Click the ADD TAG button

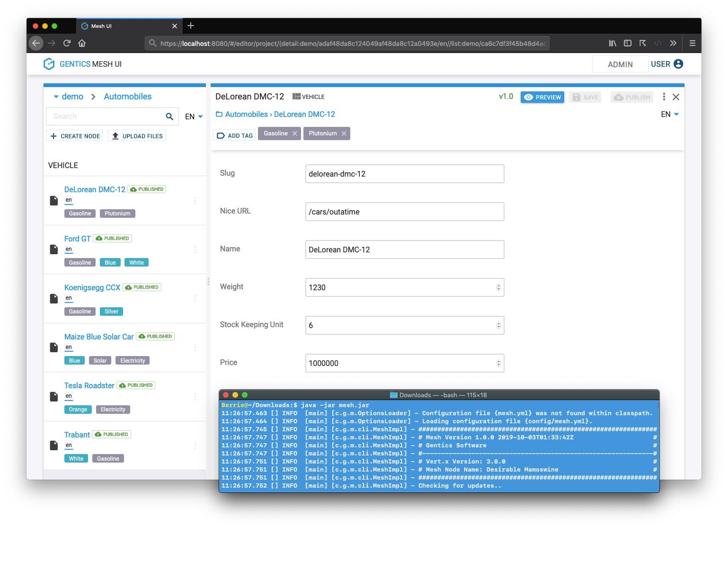tap(234, 135)
